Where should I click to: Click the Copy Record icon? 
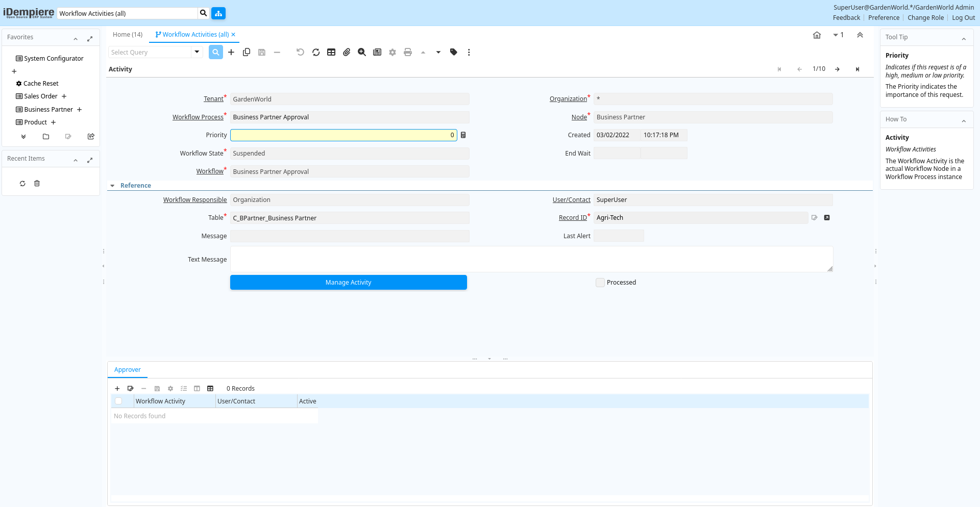pos(247,52)
